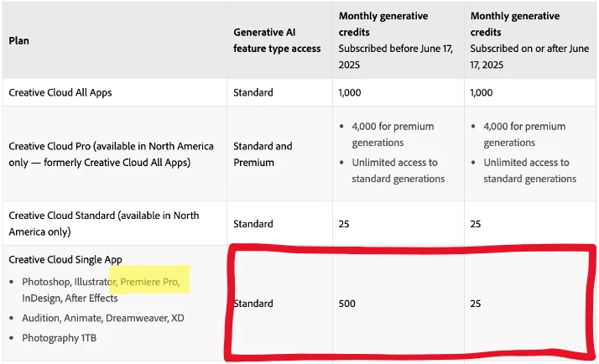Click the 'InDesign, After Effects' line

[x=70, y=298]
